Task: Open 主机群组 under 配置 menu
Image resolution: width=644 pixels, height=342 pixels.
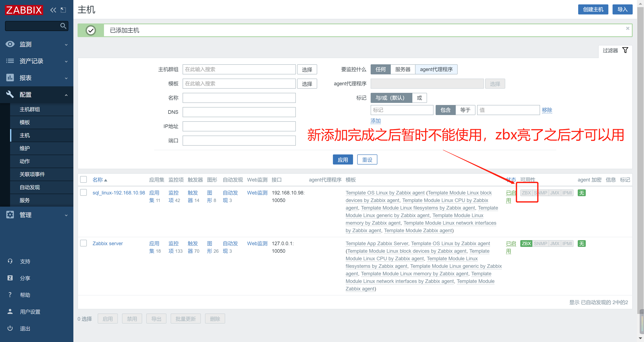Action: [x=42, y=109]
